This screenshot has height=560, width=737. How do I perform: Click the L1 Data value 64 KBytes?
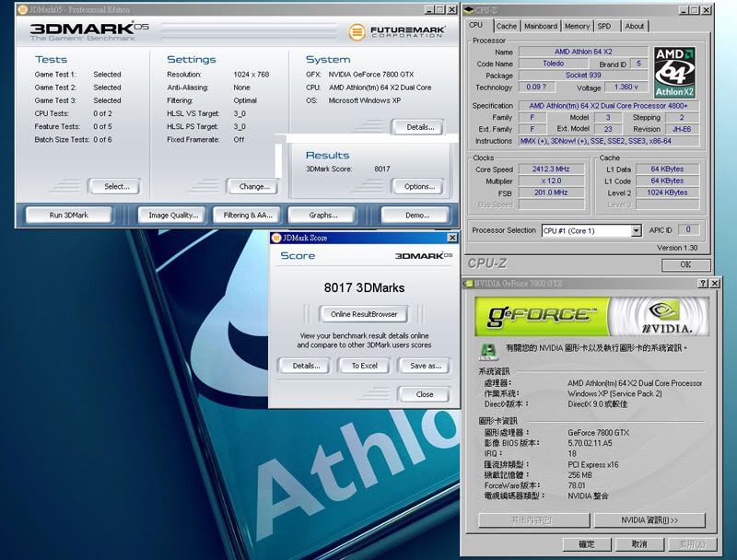667,169
